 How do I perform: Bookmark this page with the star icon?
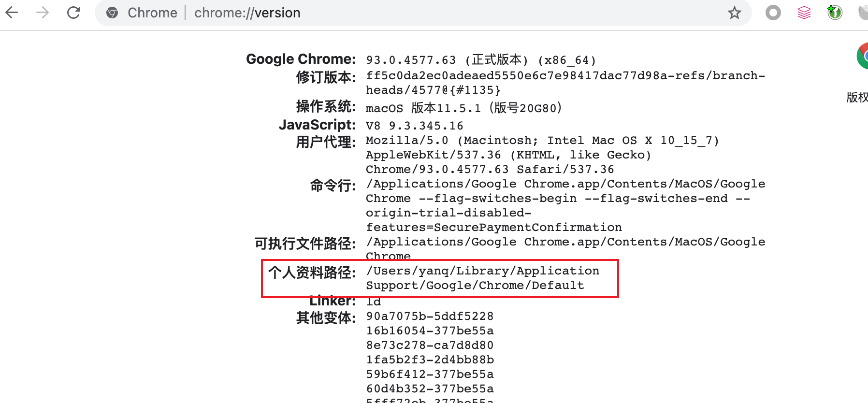point(734,13)
